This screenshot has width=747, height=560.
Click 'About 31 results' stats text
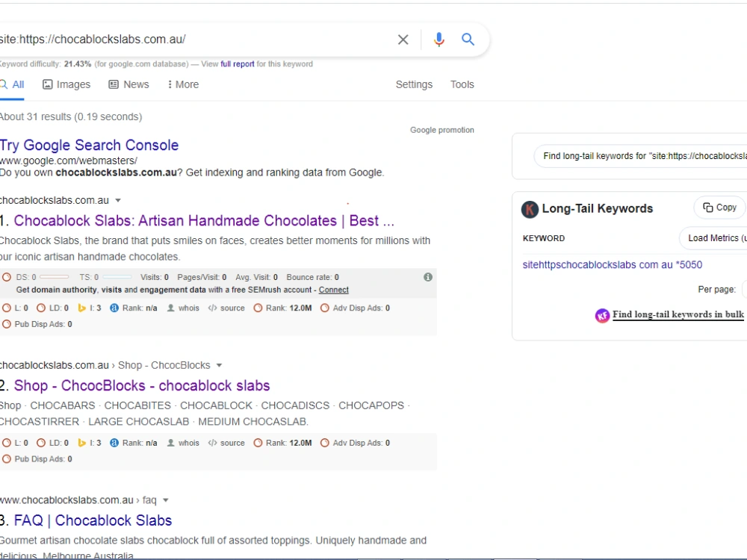71,116
